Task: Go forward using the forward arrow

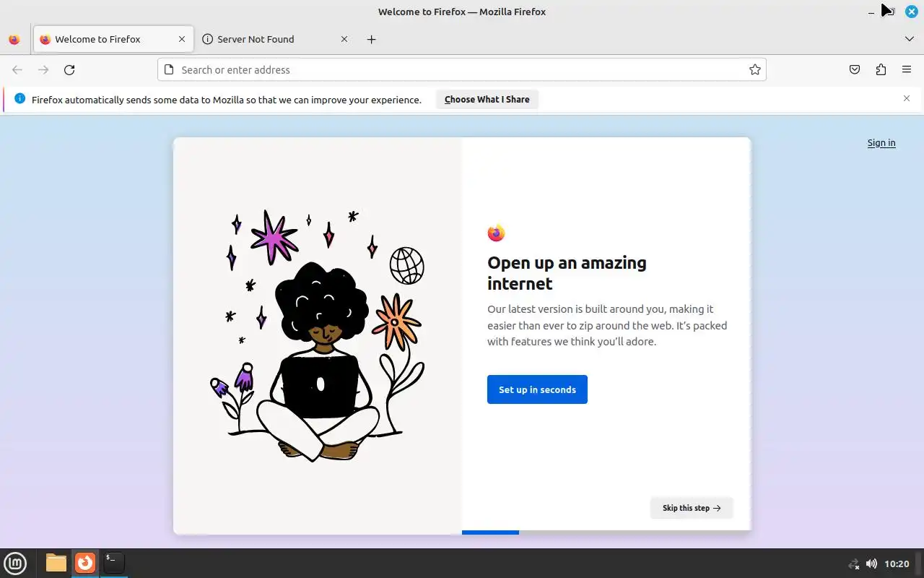Action: [x=43, y=70]
